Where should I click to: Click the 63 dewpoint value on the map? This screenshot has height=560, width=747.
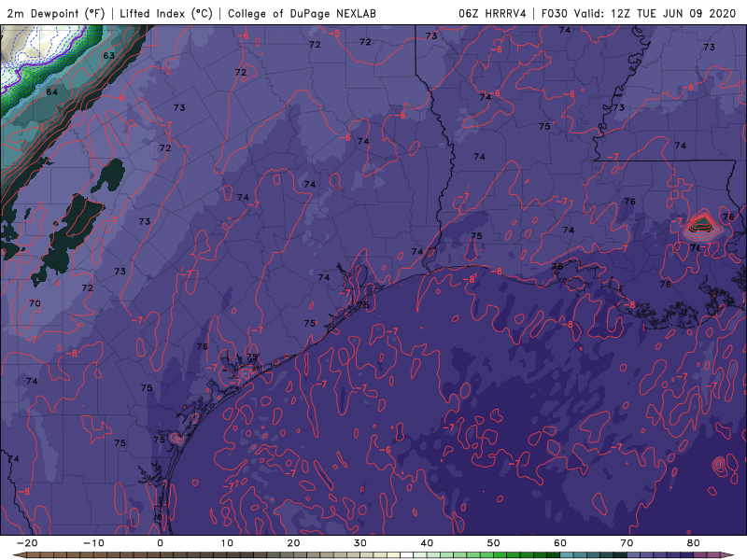109,56
